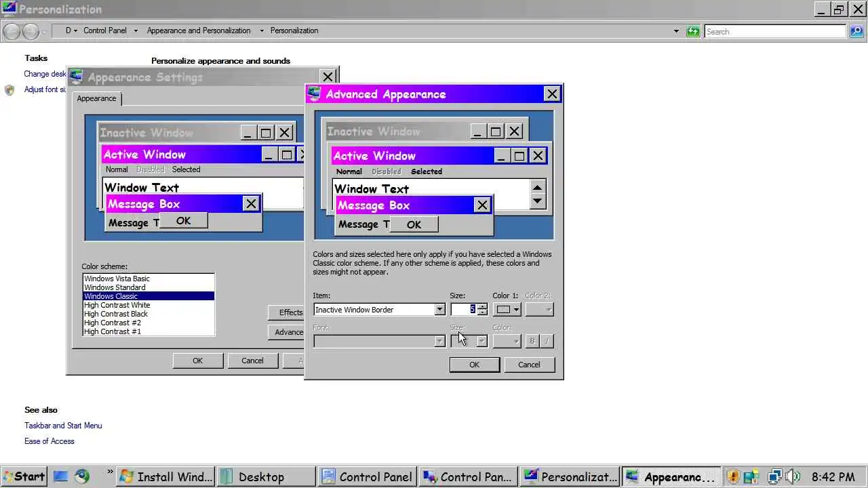Image resolution: width=868 pixels, height=488 pixels.
Task: Open the address bar history dropdown
Action: coord(676,31)
